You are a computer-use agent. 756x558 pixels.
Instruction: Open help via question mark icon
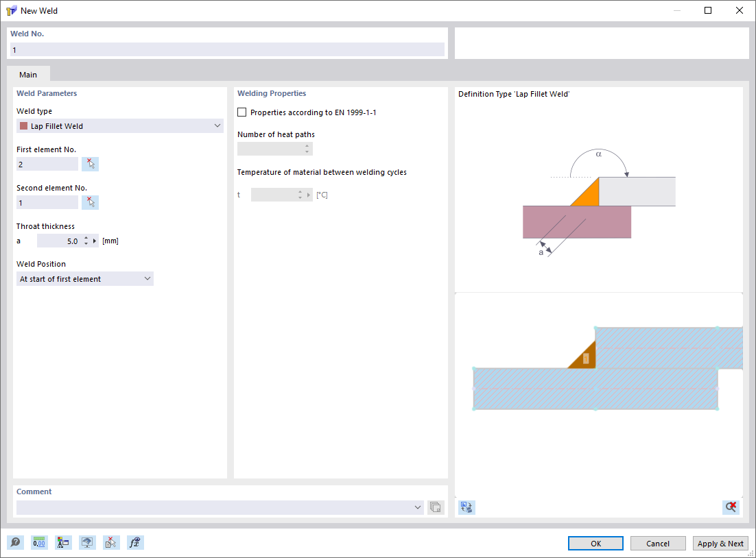15,543
